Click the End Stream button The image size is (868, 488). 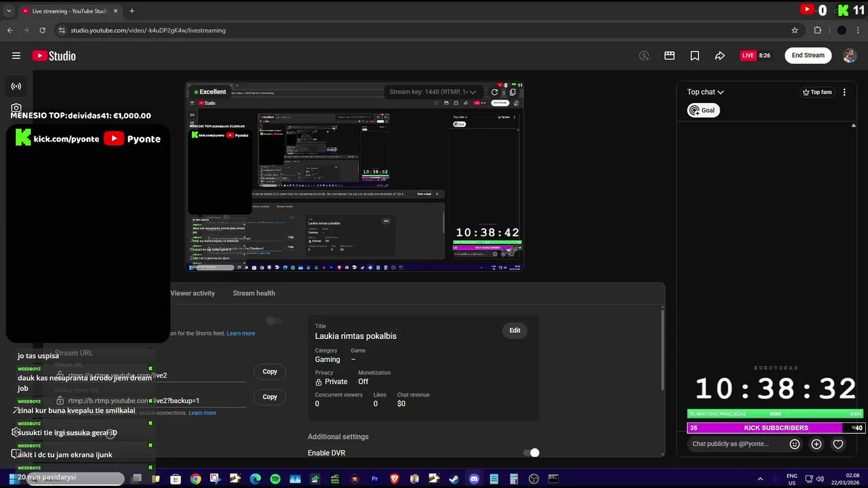coord(808,56)
